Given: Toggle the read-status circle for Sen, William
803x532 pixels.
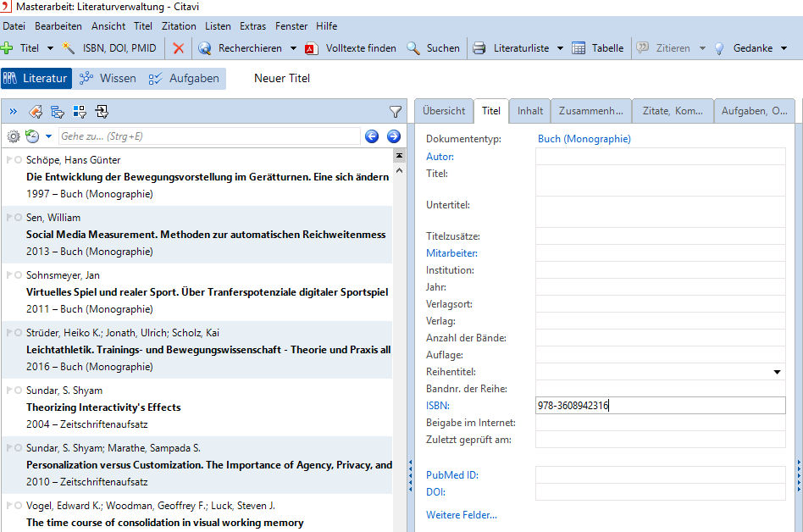Looking at the screenshot, I should tap(18, 217).
